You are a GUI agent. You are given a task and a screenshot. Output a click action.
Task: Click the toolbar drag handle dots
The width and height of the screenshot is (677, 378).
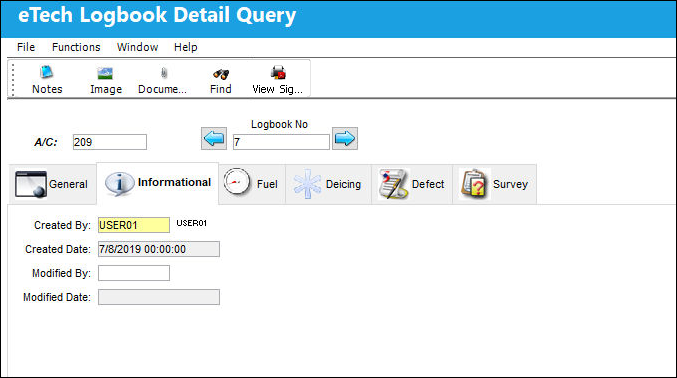pos(13,79)
